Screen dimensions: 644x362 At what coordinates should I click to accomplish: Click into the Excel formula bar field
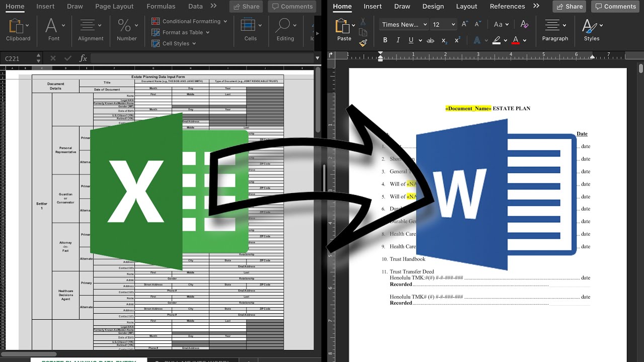tap(202, 58)
